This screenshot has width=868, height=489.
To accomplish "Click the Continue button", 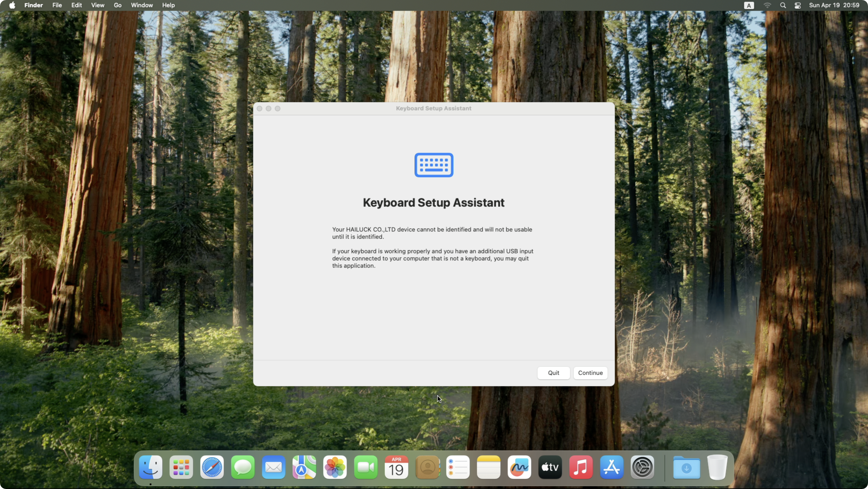I will click(590, 373).
